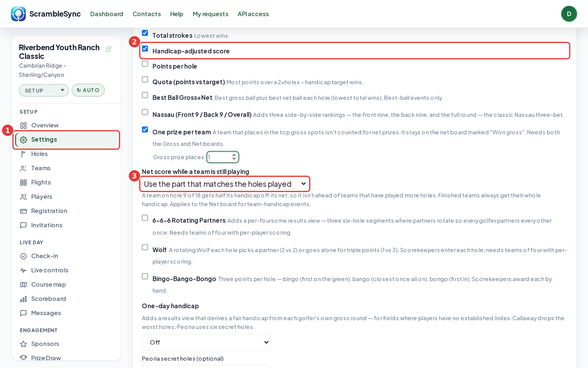Screen dimensions: 588x368
Task: Click the Scoreboard bar chart icon
Action: click(24, 299)
